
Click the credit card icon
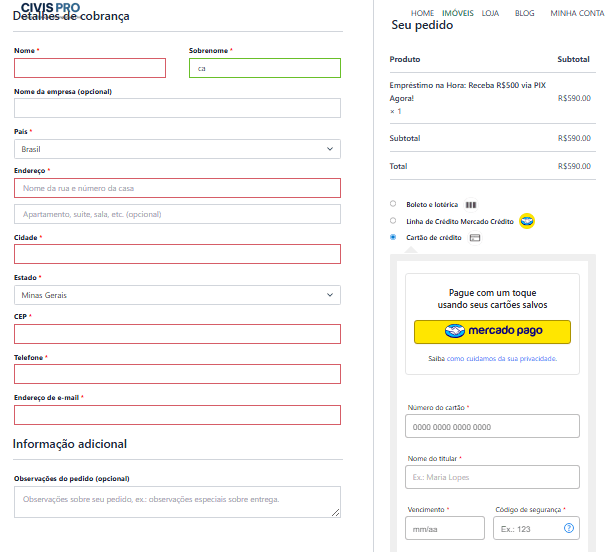[x=475, y=237]
